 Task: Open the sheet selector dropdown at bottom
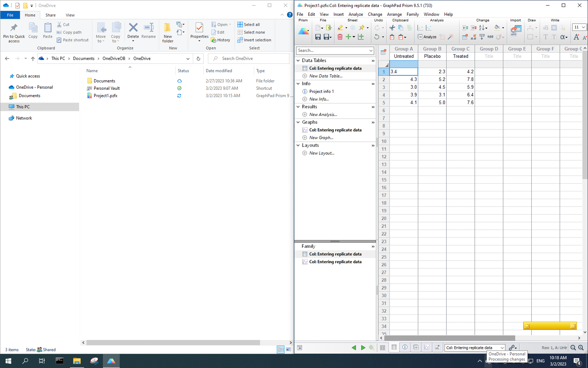coord(502,348)
